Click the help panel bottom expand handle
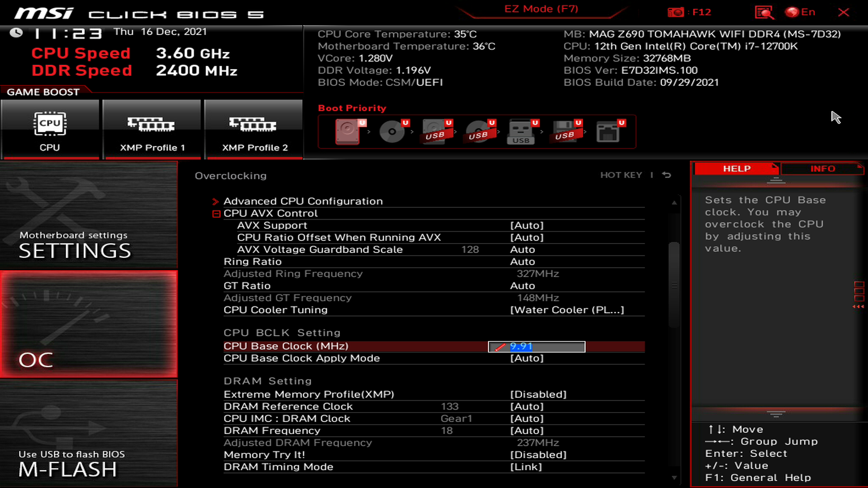Viewport: 868px width, 488px height. 776,414
